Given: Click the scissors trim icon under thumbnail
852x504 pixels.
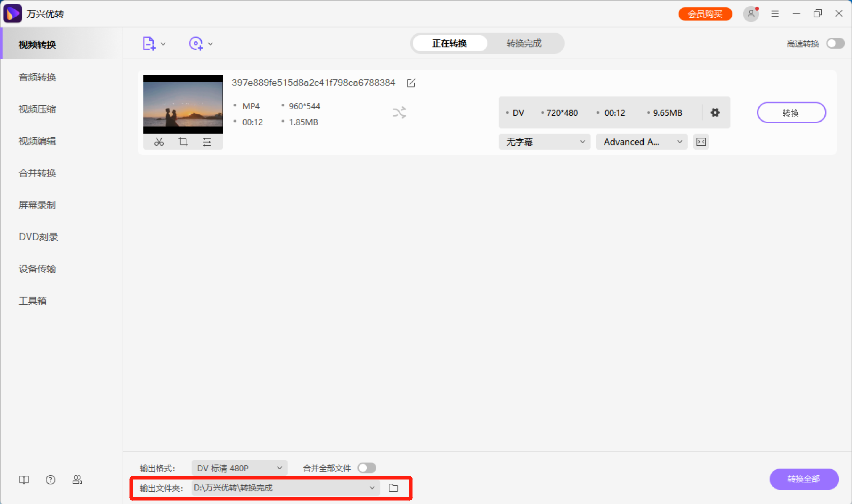Looking at the screenshot, I should tap(159, 142).
